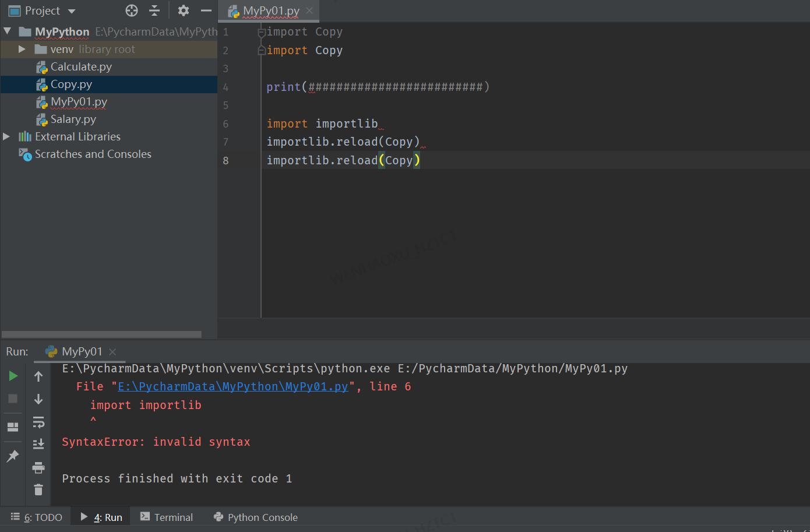Pin the Run tab with pin icon
810x532 pixels.
(x=13, y=456)
